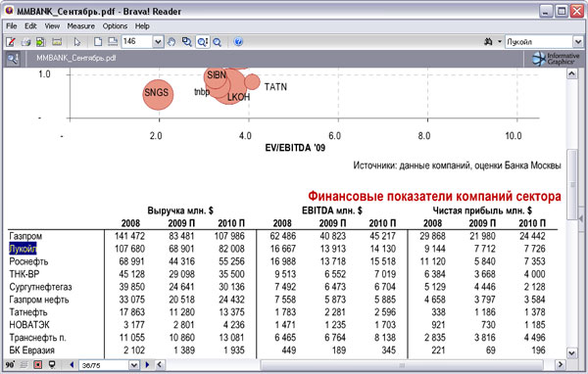Image resolution: width=588 pixels, height=374 pixels.
Task: Click the Роснефть row label
Action: pos(28,261)
